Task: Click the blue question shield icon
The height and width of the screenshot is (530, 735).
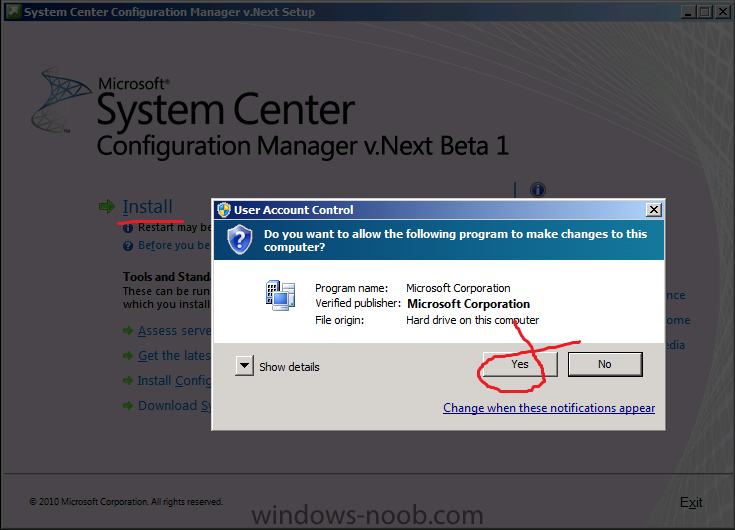Action: click(x=240, y=239)
